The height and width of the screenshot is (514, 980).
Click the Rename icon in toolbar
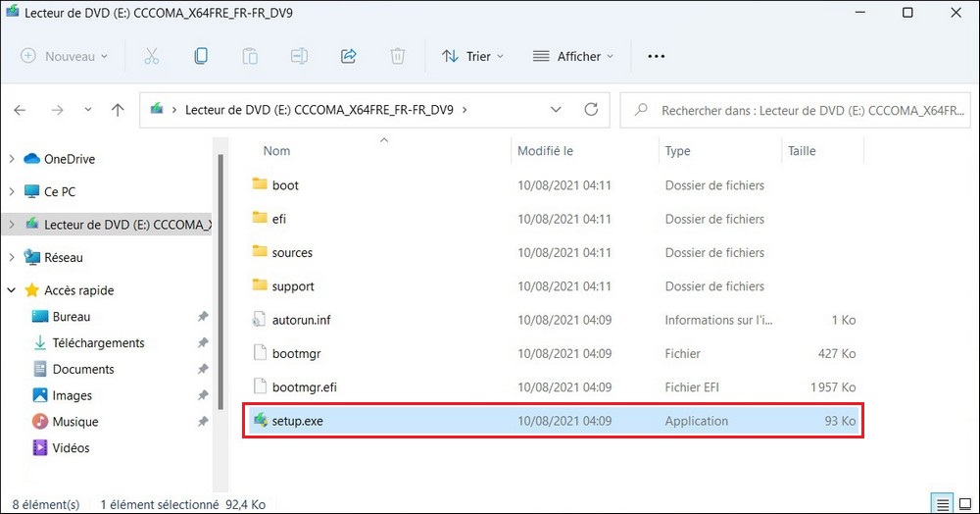click(x=299, y=56)
